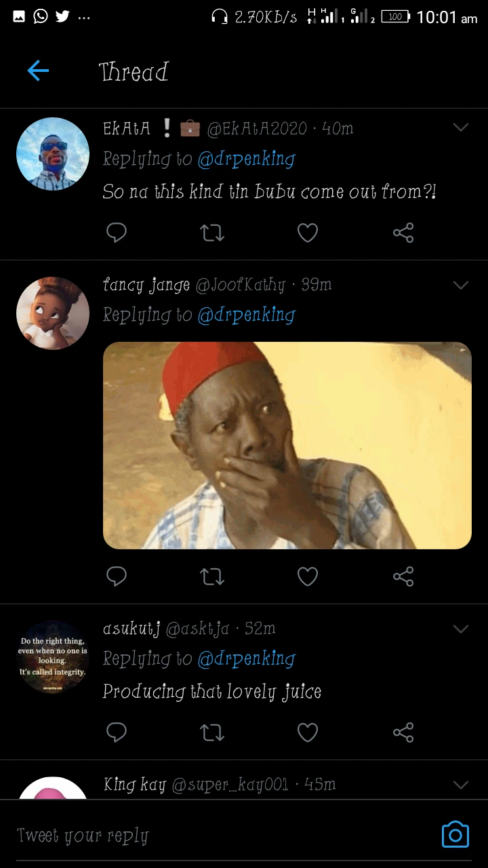Viewport: 488px width, 868px height.
Task: Expand options for EkAtA's tweet
Action: pos(461,127)
